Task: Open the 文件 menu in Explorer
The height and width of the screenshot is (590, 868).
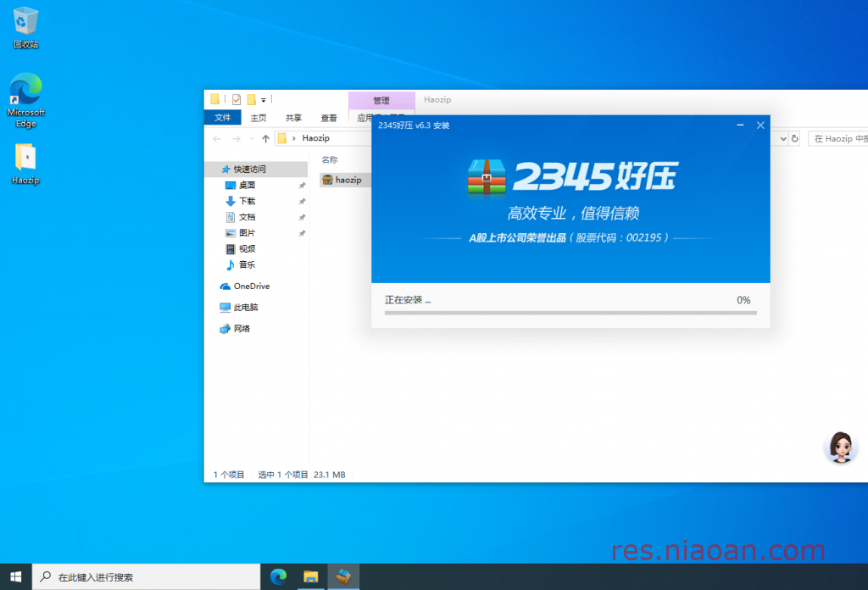Action: 222,118
